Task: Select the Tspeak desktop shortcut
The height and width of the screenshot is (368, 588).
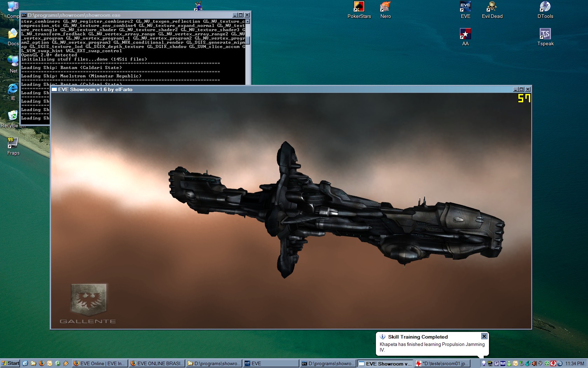Action: (x=545, y=37)
